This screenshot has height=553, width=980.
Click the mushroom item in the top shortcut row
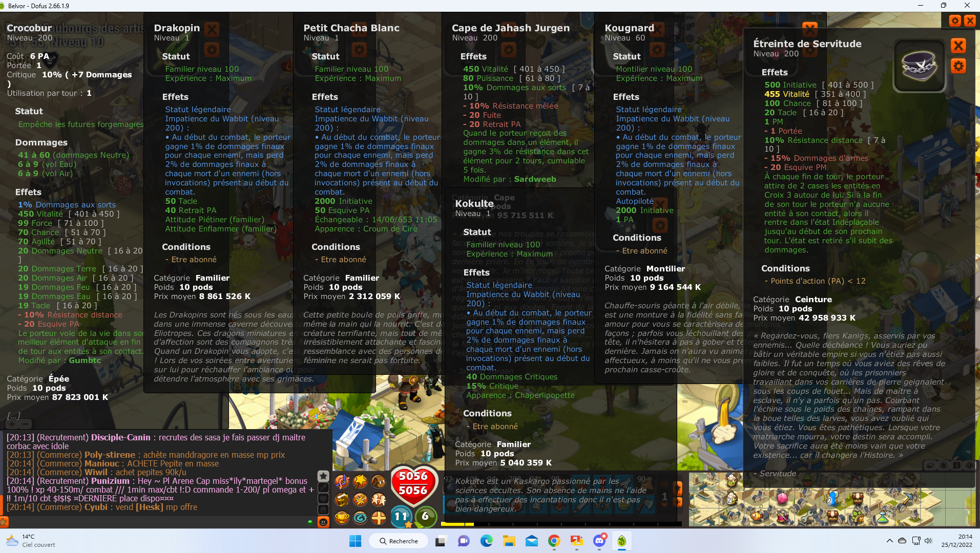click(732, 479)
